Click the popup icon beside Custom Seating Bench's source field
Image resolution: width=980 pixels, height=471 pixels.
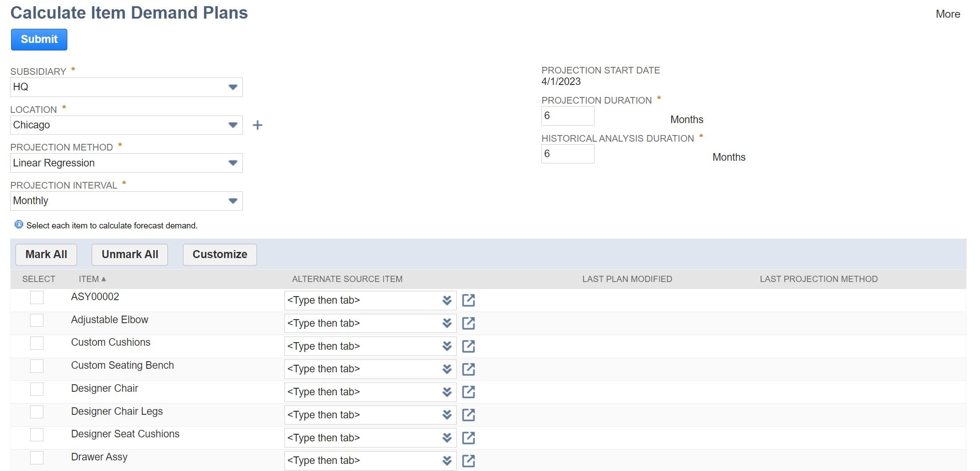click(x=468, y=369)
